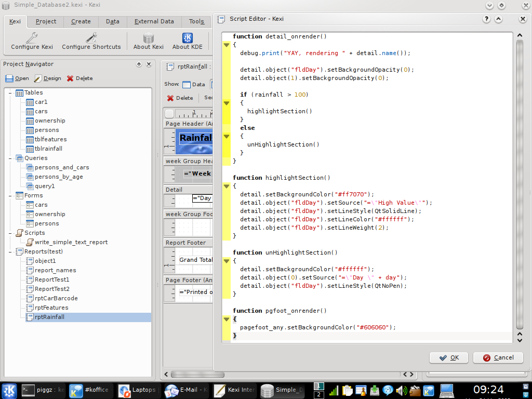Viewport: 532px width, 399px height.
Task: Select write_simple_text_report script
Action: (x=71, y=242)
